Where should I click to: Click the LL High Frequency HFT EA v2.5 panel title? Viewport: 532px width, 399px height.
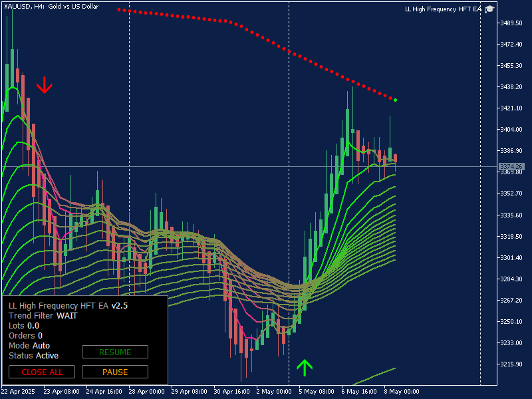[68, 306]
